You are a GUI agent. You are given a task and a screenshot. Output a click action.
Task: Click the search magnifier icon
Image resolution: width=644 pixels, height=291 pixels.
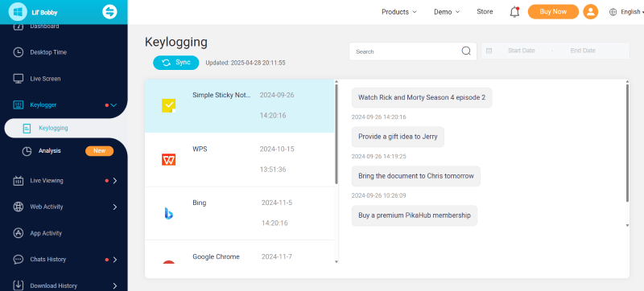(466, 51)
